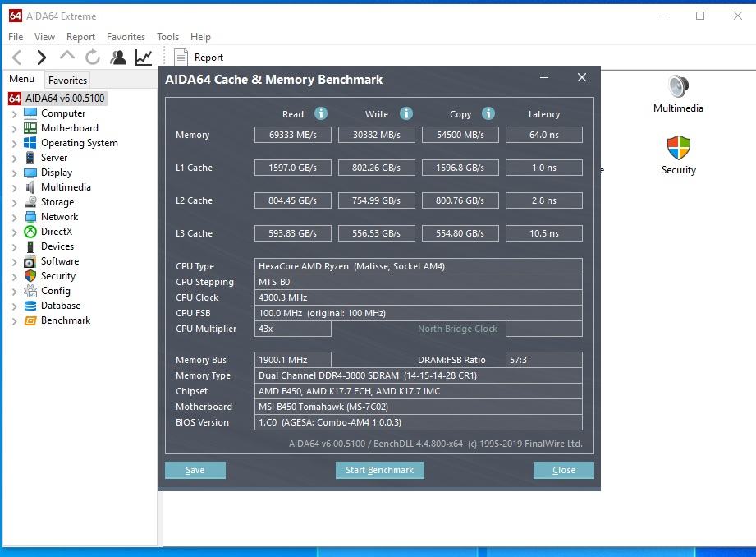This screenshot has height=557, width=756.
Task: Open the user profile toolbar icon
Action: pos(118,58)
